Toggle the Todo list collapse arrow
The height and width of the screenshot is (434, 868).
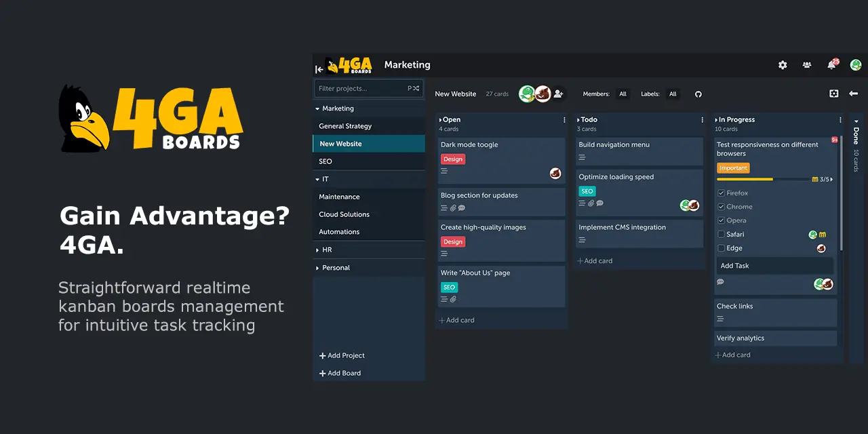pyautogui.click(x=578, y=120)
